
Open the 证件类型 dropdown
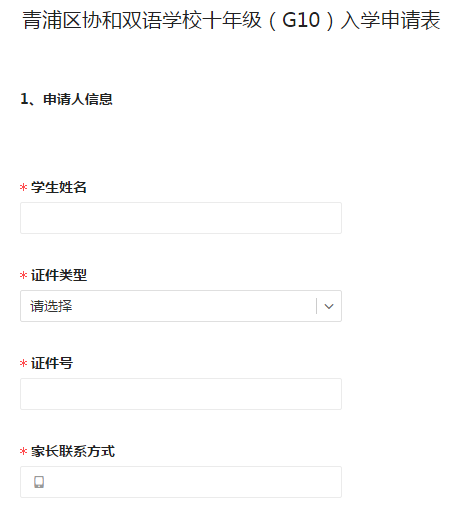181,306
